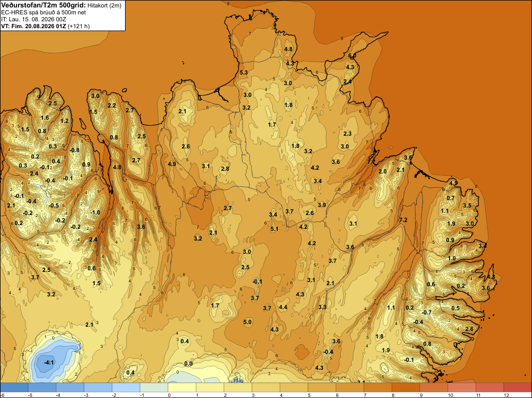Screen dimensions: 532x398
Task: Select the legend swatch between 9 and 10
Action: [x=434, y=387]
